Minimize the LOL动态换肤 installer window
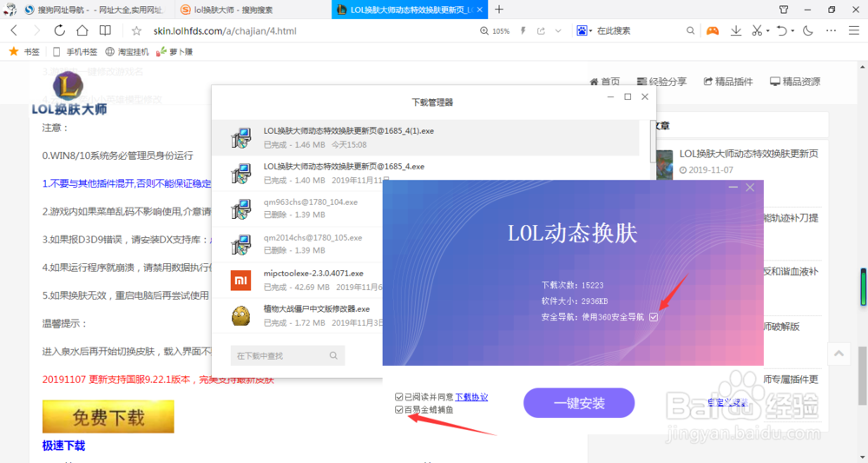 pos(733,188)
